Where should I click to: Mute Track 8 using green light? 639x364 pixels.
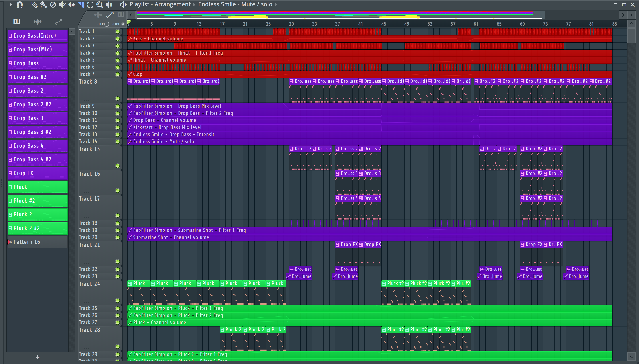coord(118,98)
